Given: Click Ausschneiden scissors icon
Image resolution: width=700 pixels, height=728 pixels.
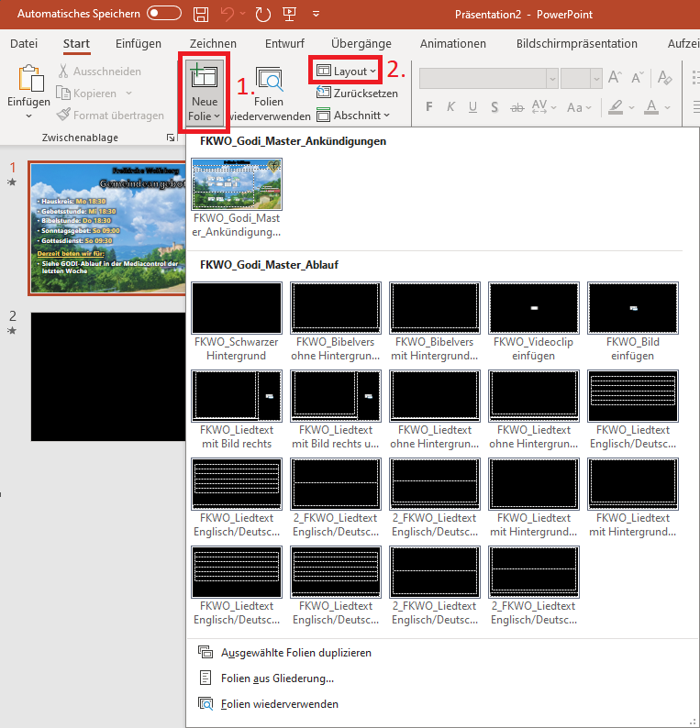Looking at the screenshot, I should coord(63,72).
